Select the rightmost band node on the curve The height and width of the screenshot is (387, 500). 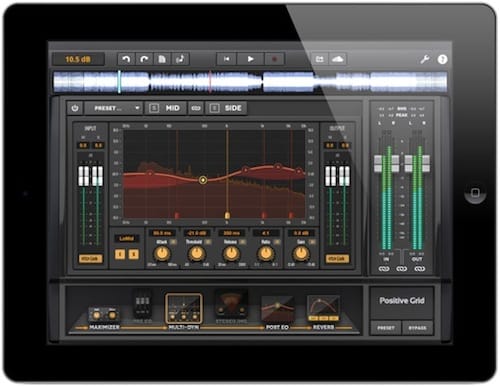click(299, 171)
